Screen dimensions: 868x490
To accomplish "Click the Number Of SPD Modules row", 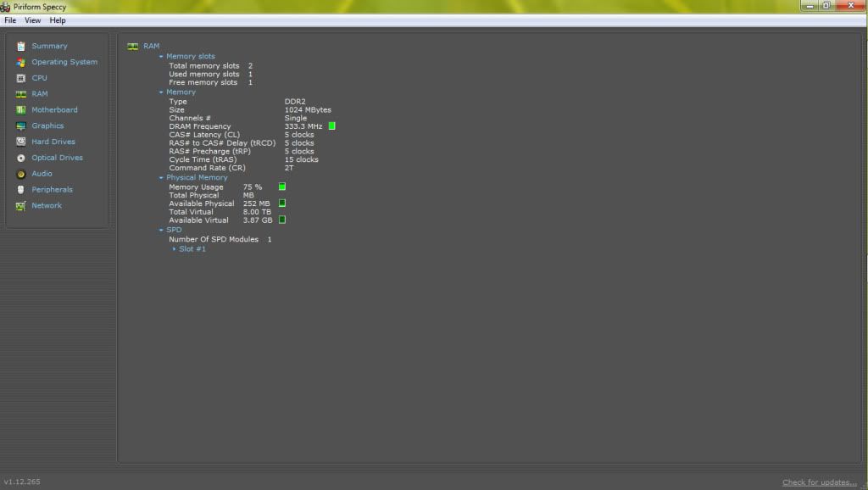I will click(x=220, y=240).
